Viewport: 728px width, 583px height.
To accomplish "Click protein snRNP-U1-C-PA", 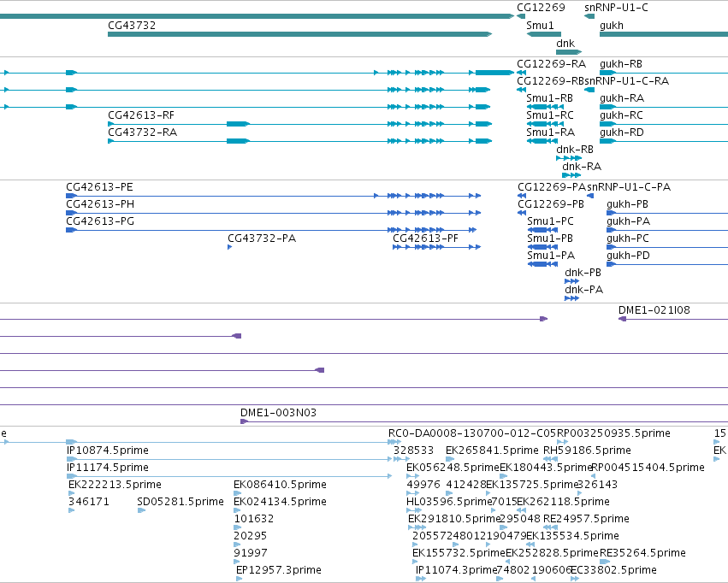I will (590, 196).
